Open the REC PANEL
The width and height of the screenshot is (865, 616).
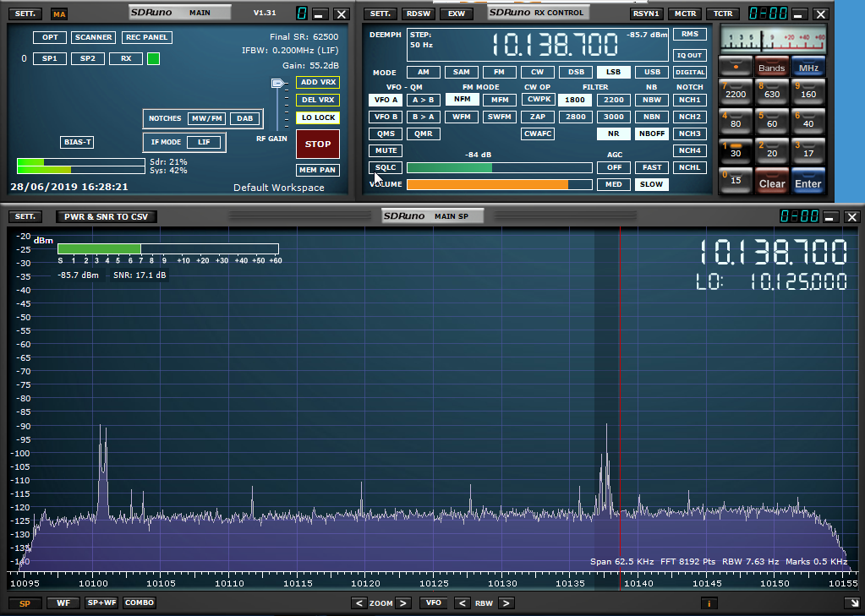147,37
